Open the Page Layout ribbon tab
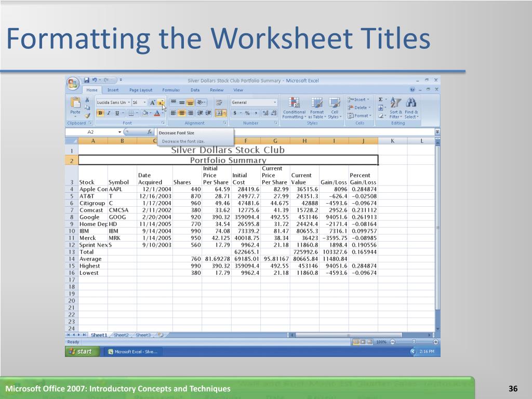The image size is (532, 399). [141, 90]
